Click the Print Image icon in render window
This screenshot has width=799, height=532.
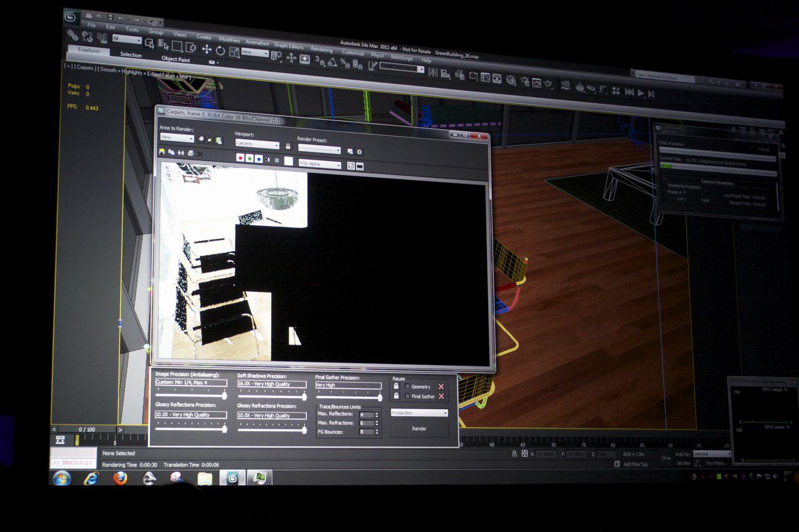coord(190,153)
